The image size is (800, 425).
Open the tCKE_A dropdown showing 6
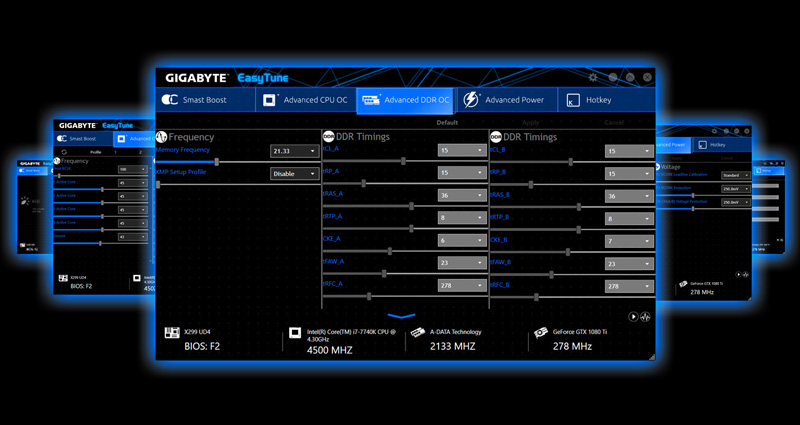(x=462, y=240)
